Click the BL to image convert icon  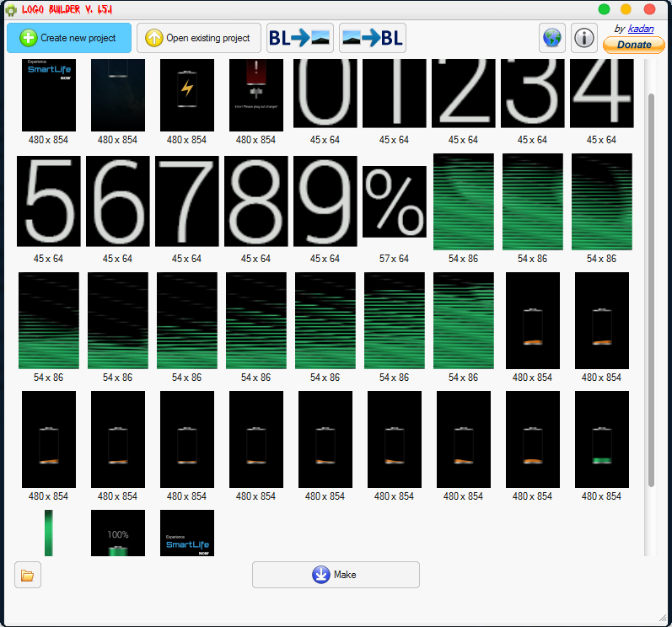pyautogui.click(x=300, y=38)
